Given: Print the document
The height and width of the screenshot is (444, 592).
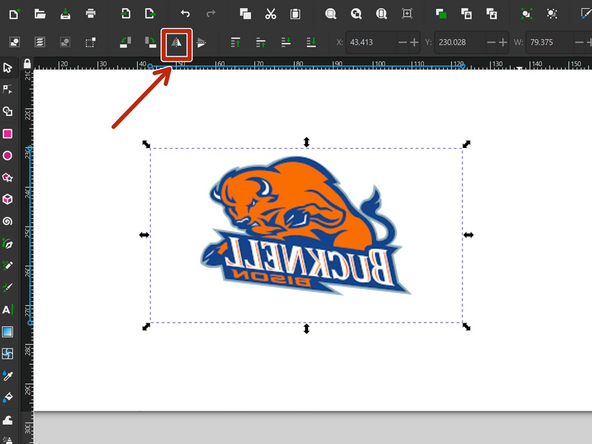Looking at the screenshot, I should [x=91, y=14].
